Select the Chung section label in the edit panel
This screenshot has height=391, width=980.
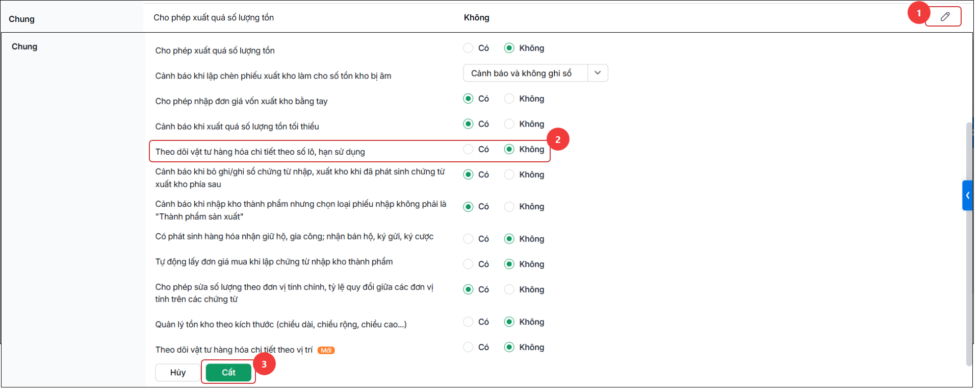click(24, 47)
